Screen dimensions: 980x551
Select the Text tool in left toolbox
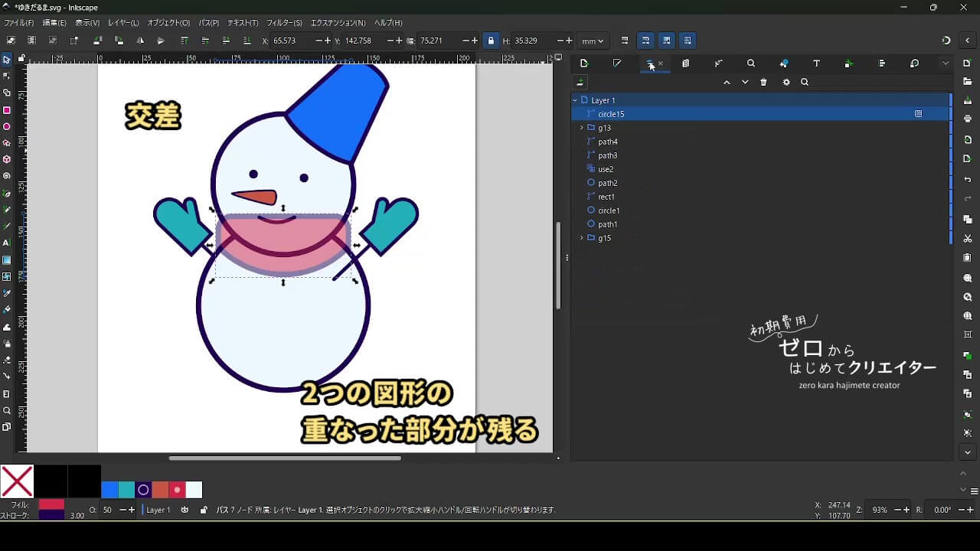pos(7,243)
